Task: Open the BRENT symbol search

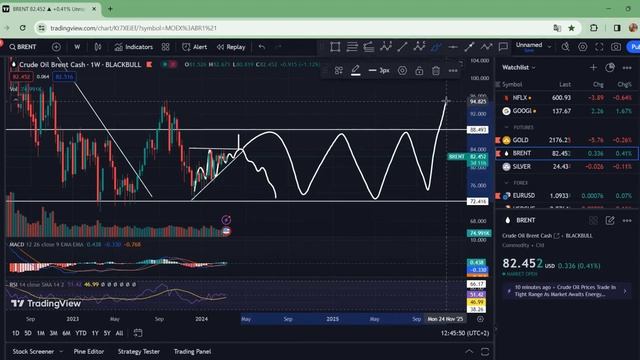Action: pos(23,47)
